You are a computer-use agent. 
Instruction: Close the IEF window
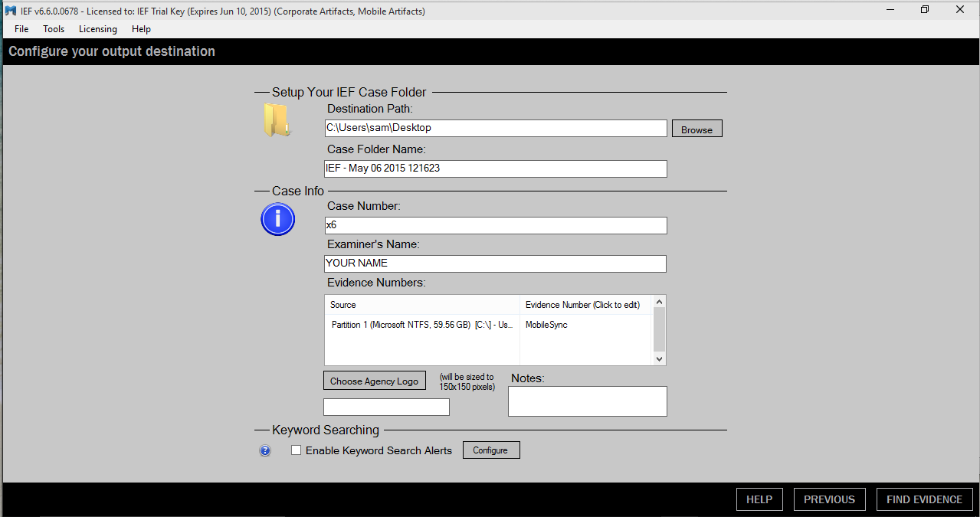click(x=960, y=10)
